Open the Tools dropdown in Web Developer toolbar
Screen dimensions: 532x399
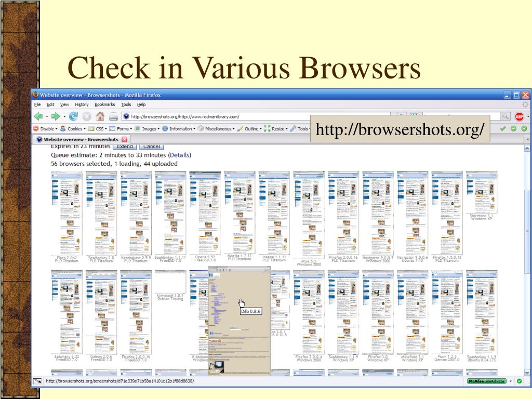(x=300, y=129)
